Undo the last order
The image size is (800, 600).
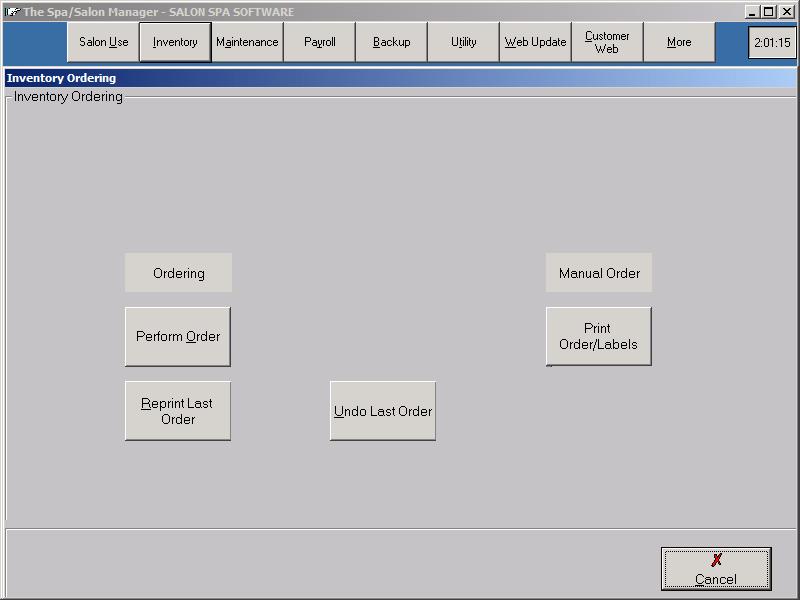(x=383, y=411)
